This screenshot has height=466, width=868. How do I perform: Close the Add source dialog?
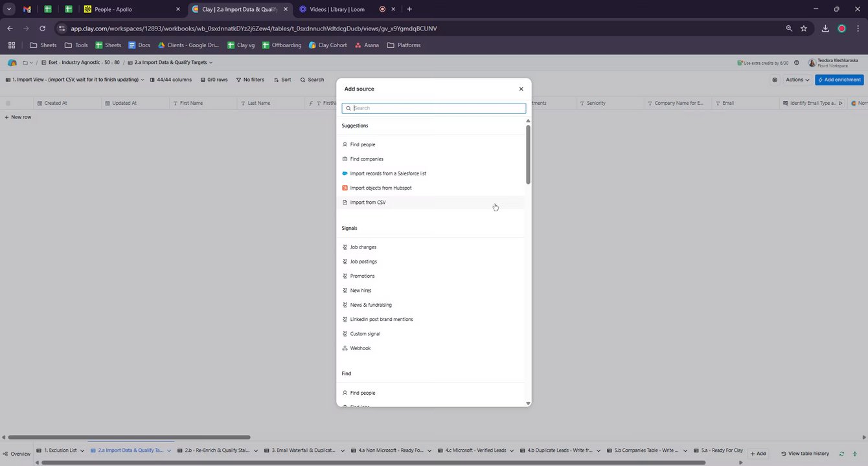point(521,89)
